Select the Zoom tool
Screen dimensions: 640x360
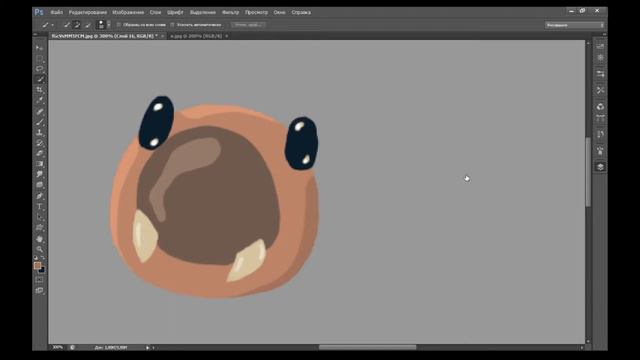point(40,249)
